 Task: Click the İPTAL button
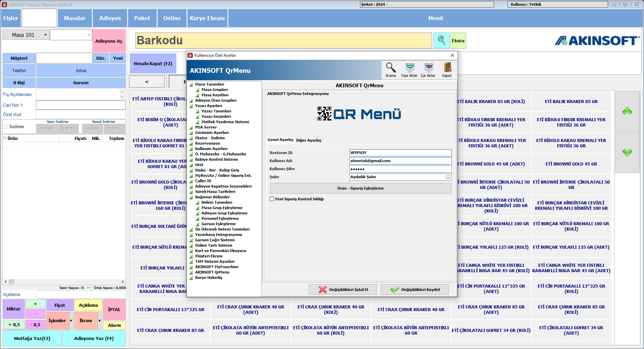114,309
